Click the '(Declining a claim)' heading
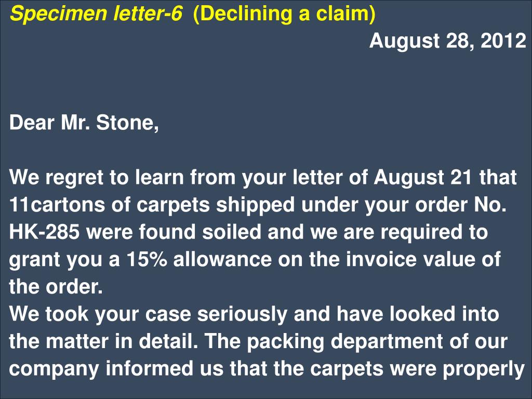 (284, 14)
